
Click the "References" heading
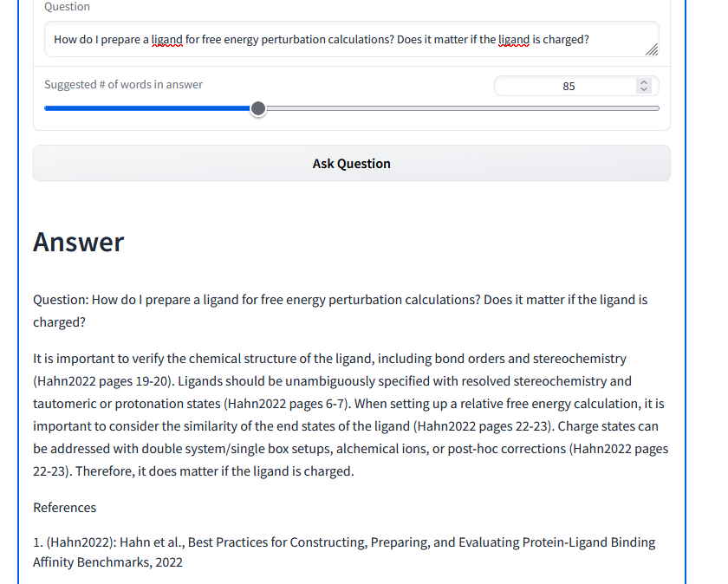tap(65, 508)
